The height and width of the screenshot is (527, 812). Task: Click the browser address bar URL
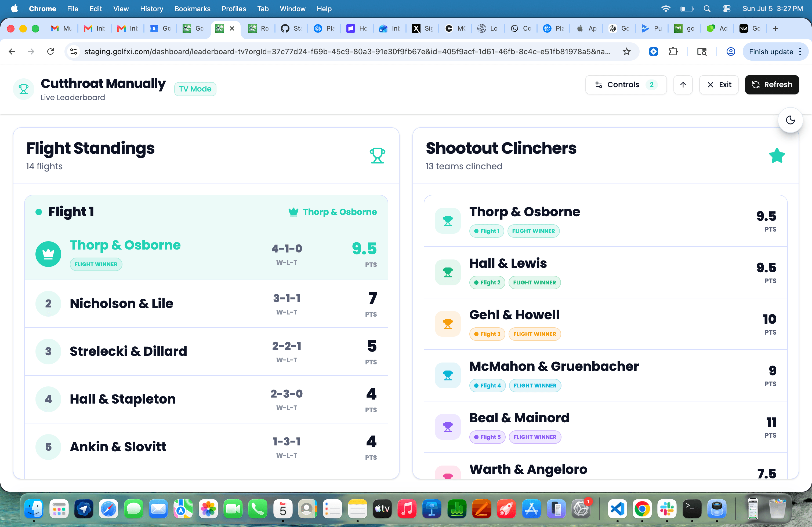coord(347,52)
